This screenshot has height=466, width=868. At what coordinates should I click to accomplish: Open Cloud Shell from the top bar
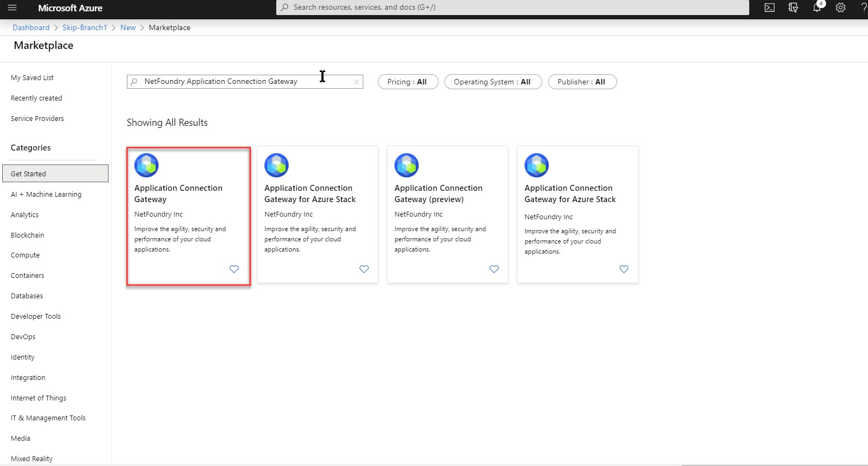(x=770, y=8)
